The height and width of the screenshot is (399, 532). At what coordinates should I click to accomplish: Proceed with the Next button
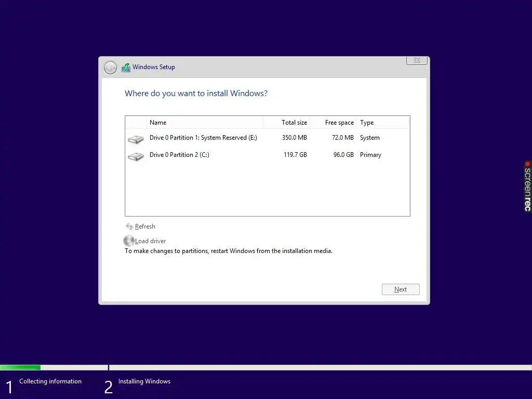pos(401,289)
